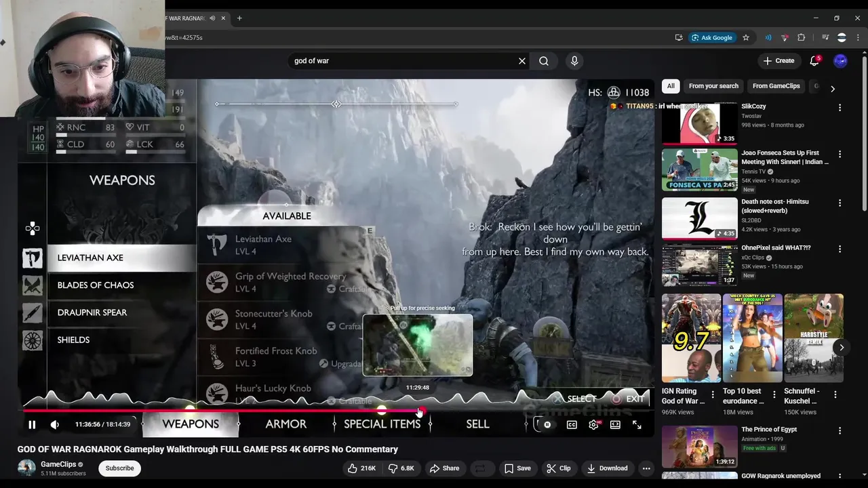Open the notifications bell with 5 alerts
This screenshot has width=868, height=488.
point(814,61)
